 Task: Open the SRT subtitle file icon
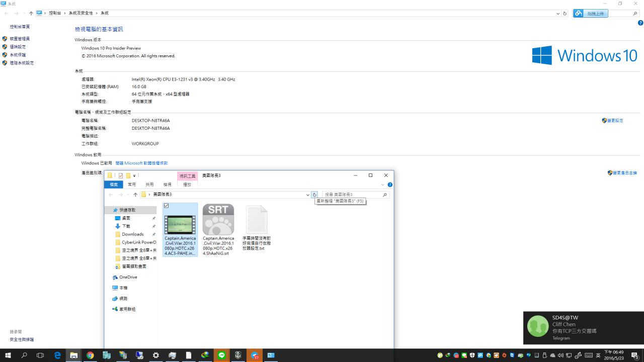click(x=218, y=219)
